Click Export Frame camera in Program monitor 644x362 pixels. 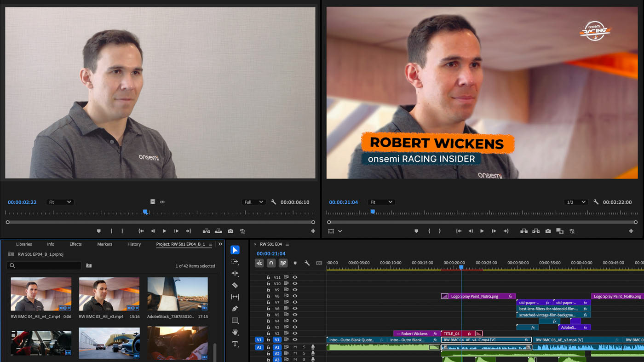(548, 231)
